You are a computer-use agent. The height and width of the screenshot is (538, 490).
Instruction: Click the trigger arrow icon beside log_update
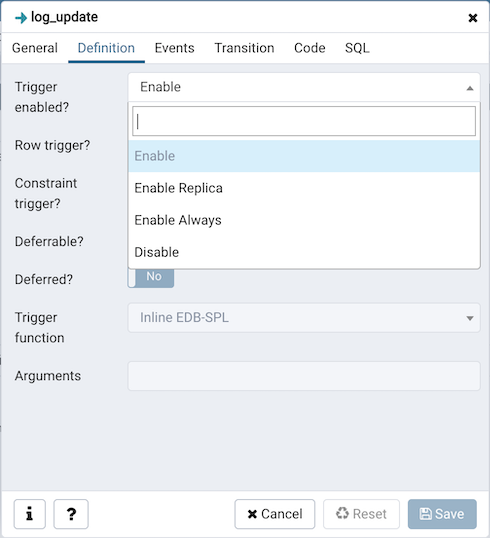[x=21, y=18]
